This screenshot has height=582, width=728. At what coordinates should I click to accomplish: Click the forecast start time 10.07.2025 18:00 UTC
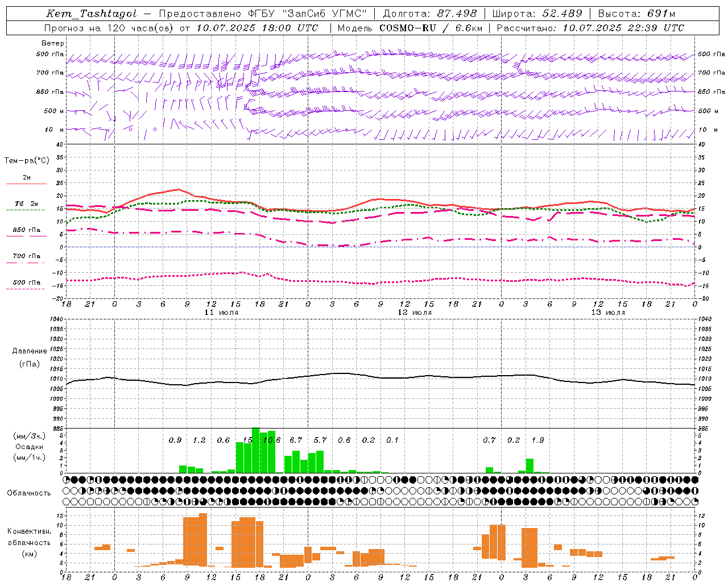click(x=258, y=28)
